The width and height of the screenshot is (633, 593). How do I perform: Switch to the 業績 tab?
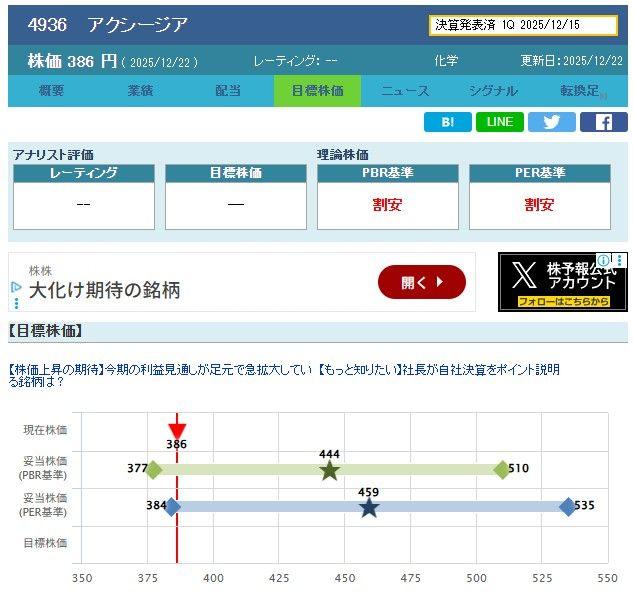tap(140, 90)
